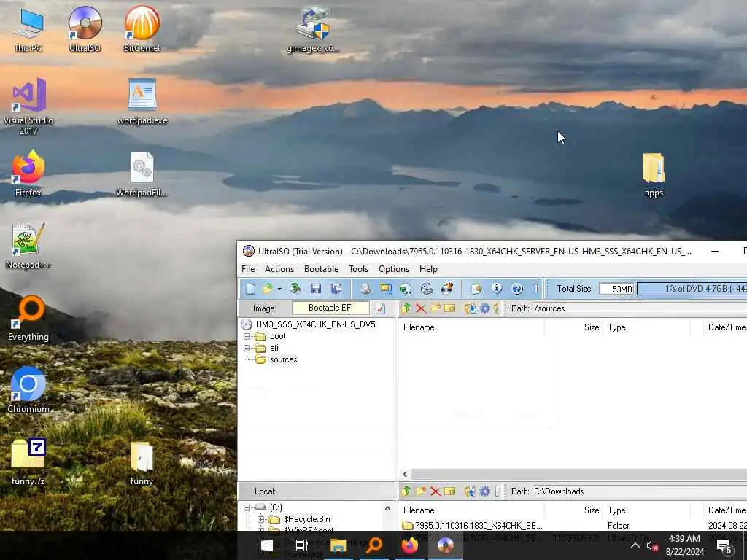Click the Make CD/DVD image toolbar icon
Screen dimensions: 747x560
(365, 289)
